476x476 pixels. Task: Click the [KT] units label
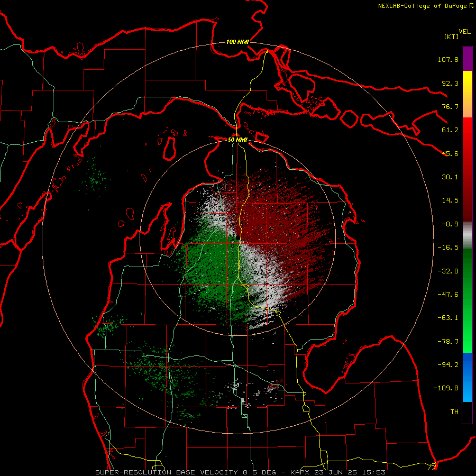(x=451, y=36)
